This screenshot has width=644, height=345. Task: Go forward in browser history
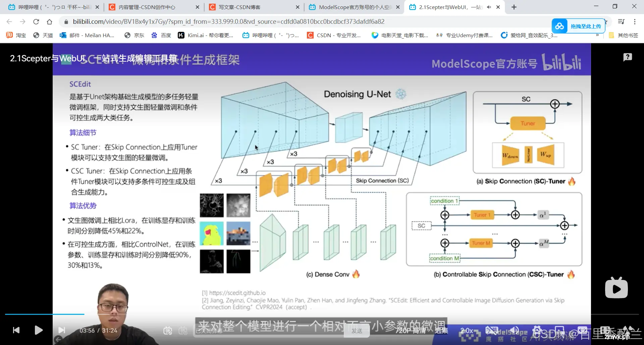point(22,22)
